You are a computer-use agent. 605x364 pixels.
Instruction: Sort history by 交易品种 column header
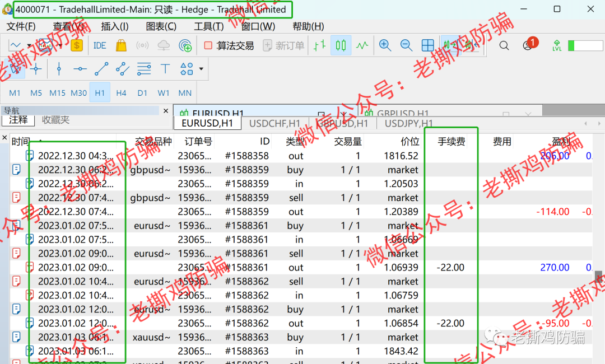pyautogui.click(x=153, y=142)
